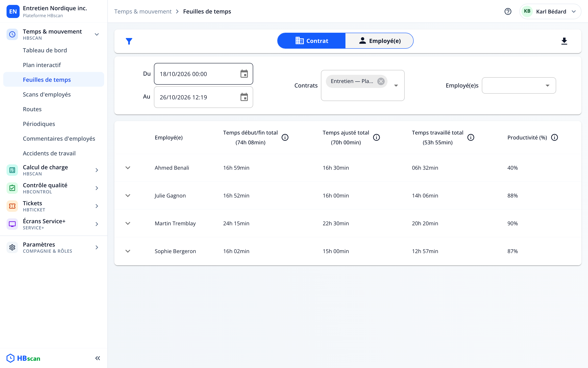The image size is (588, 368).
Task: Open Périodiques page
Action: [x=54, y=124]
